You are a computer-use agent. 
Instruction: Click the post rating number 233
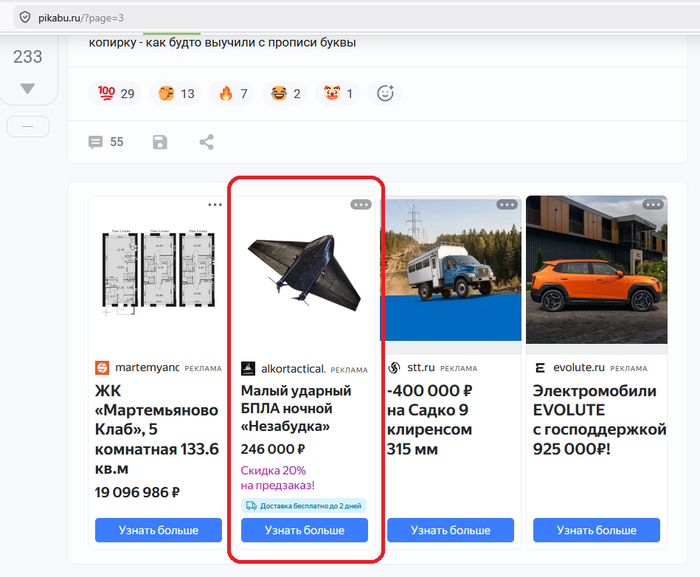28,57
